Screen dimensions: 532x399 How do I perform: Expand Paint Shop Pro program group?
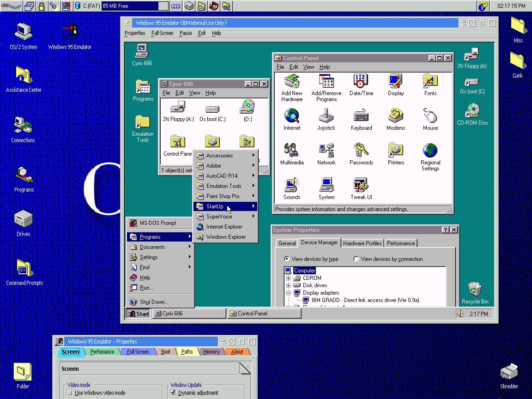[225, 196]
